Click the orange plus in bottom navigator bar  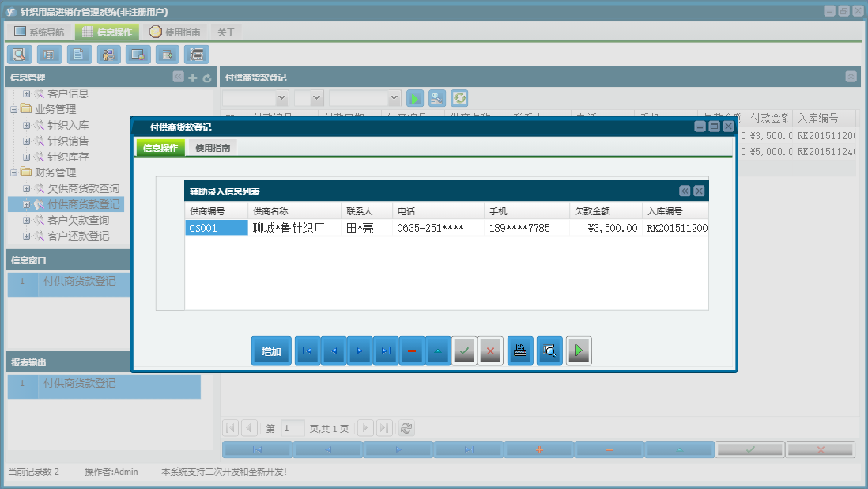[x=539, y=449]
